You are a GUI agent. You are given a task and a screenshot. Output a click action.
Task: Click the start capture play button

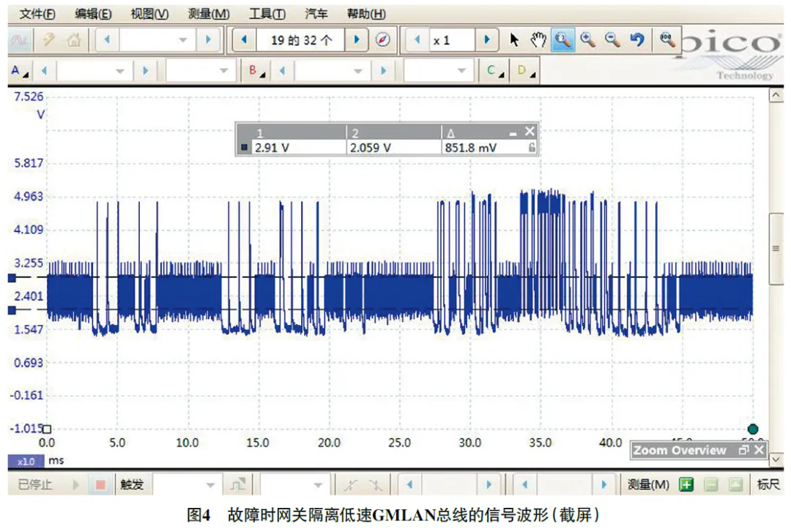click(x=75, y=484)
